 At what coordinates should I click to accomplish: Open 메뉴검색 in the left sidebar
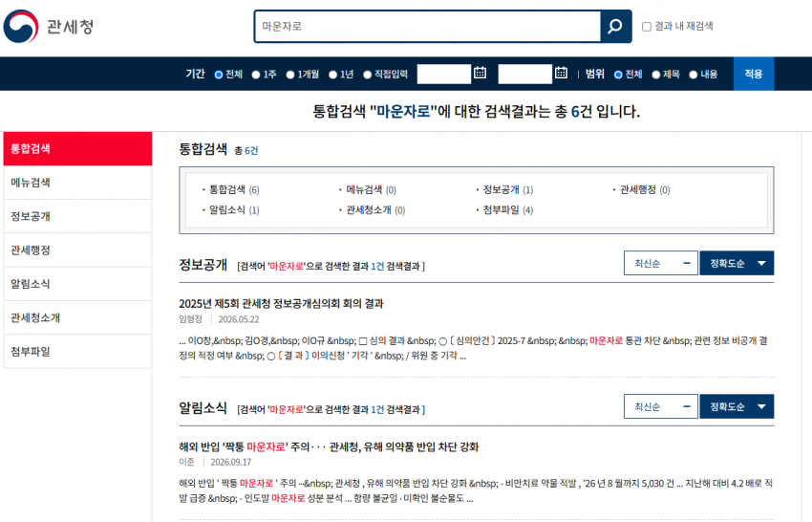click(x=77, y=183)
